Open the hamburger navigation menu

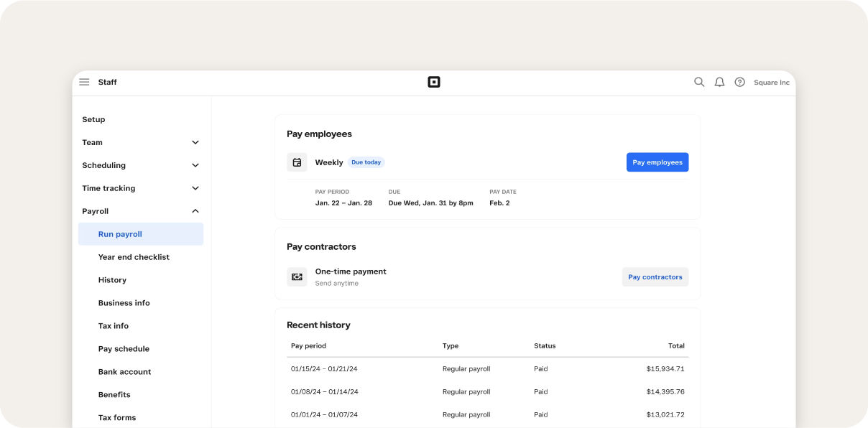click(x=84, y=82)
